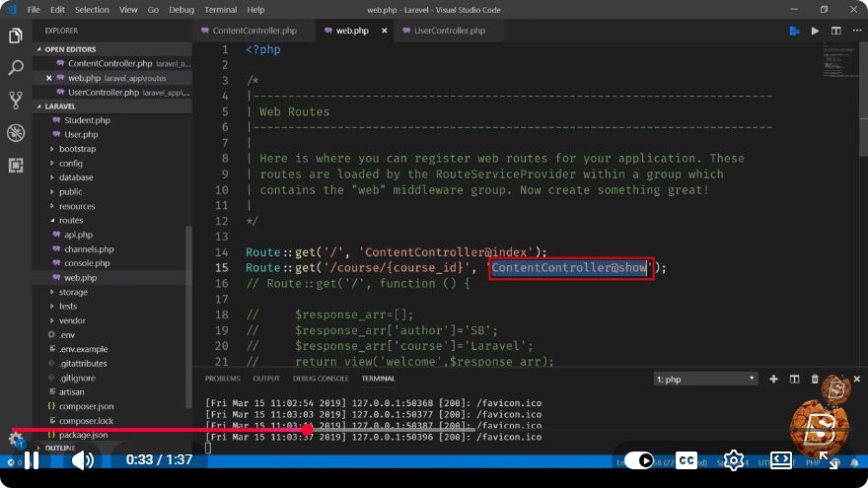This screenshot has height=488, width=868.
Task: Open composer.json in the explorer
Action: pyautogui.click(x=86, y=406)
